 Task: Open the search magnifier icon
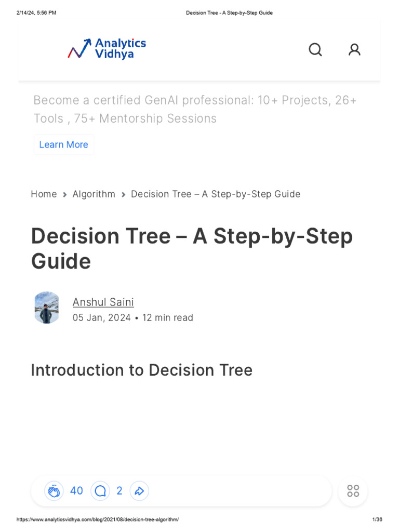click(315, 49)
